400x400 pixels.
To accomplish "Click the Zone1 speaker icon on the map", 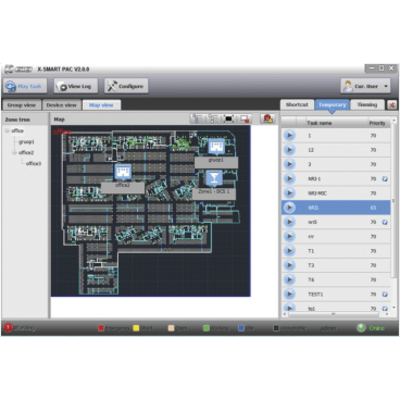I will tap(214, 178).
